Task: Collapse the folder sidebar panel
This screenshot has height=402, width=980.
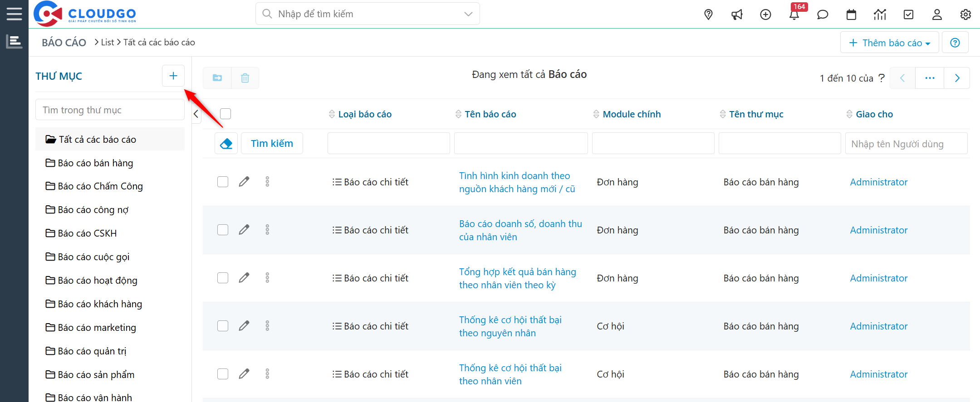Action: pos(196,114)
